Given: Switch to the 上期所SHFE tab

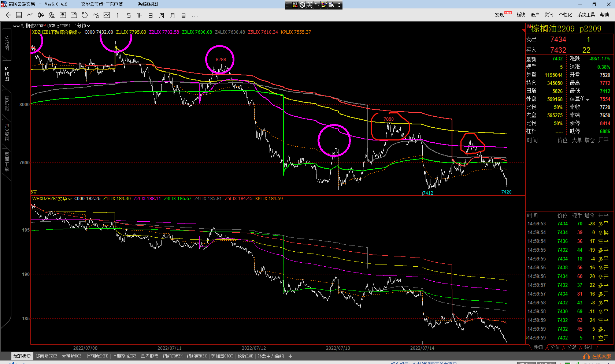Looking at the screenshot, I should (x=97, y=356).
